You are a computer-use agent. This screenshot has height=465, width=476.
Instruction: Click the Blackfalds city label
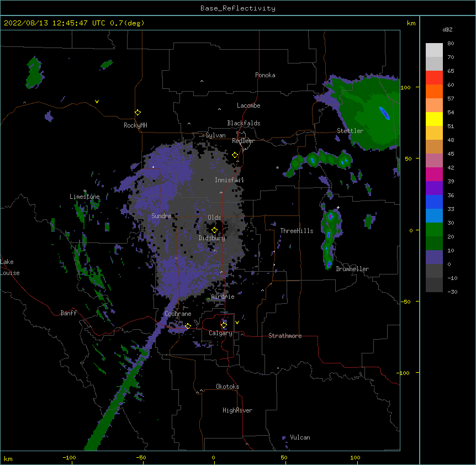(x=244, y=123)
